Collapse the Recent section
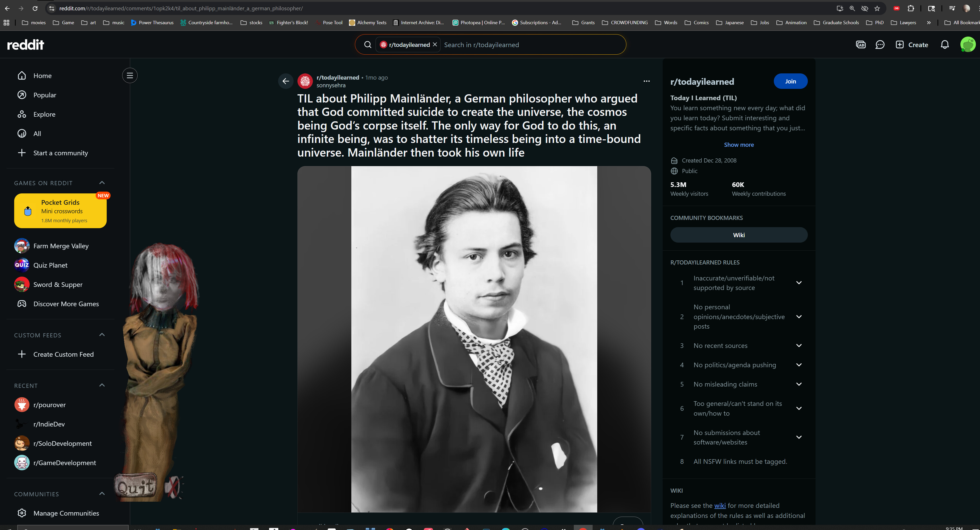The height and width of the screenshot is (530, 980). pos(102,386)
